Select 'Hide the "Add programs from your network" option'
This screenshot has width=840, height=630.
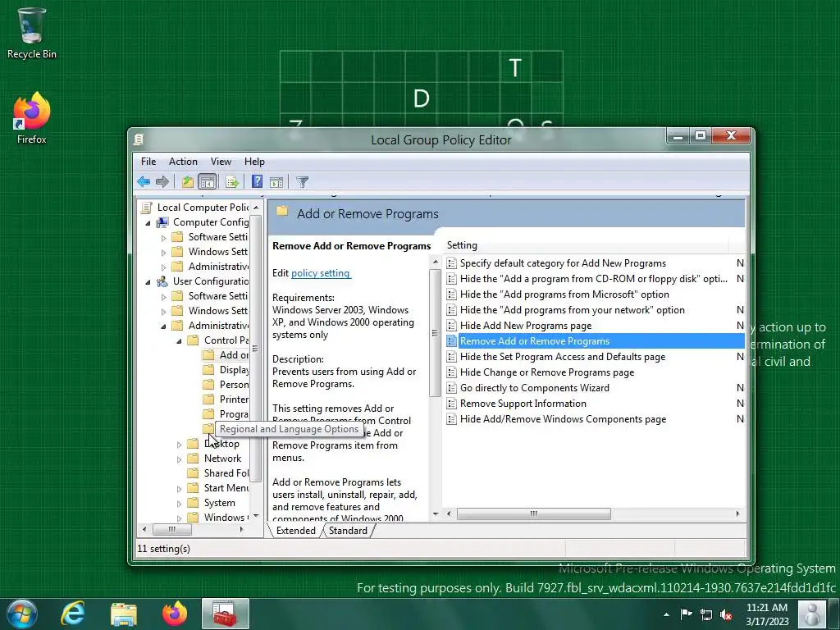click(572, 309)
